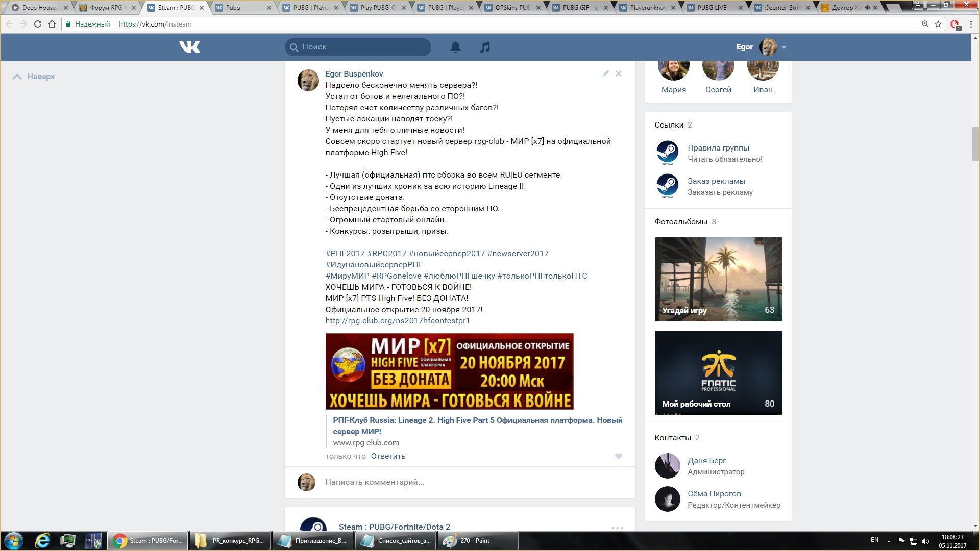Image resolution: width=980 pixels, height=551 pixels.
Task: Open Paint window in Windows taskbar
Action: (477, 541)
